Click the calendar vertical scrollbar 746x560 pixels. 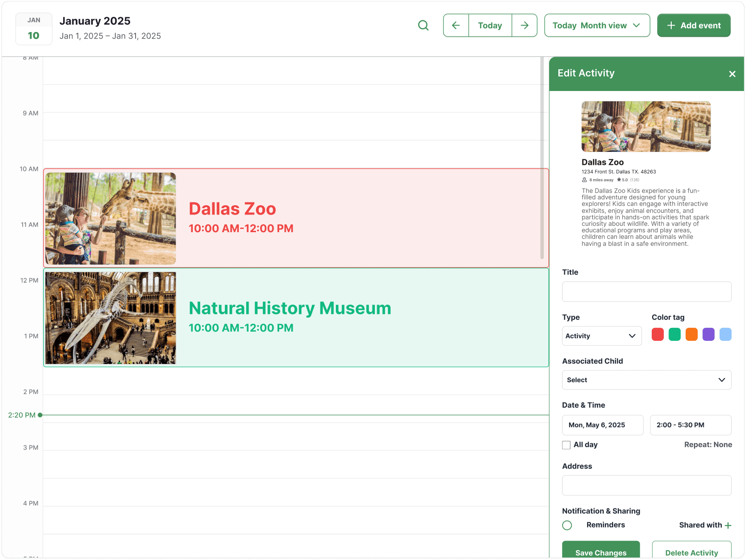[x=542, y=158]
